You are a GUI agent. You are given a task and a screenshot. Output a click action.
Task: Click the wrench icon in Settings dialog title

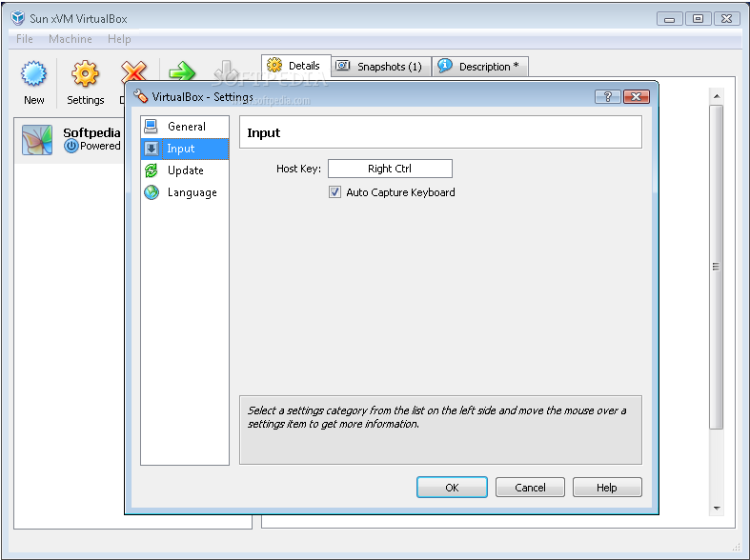coord(141,96)
